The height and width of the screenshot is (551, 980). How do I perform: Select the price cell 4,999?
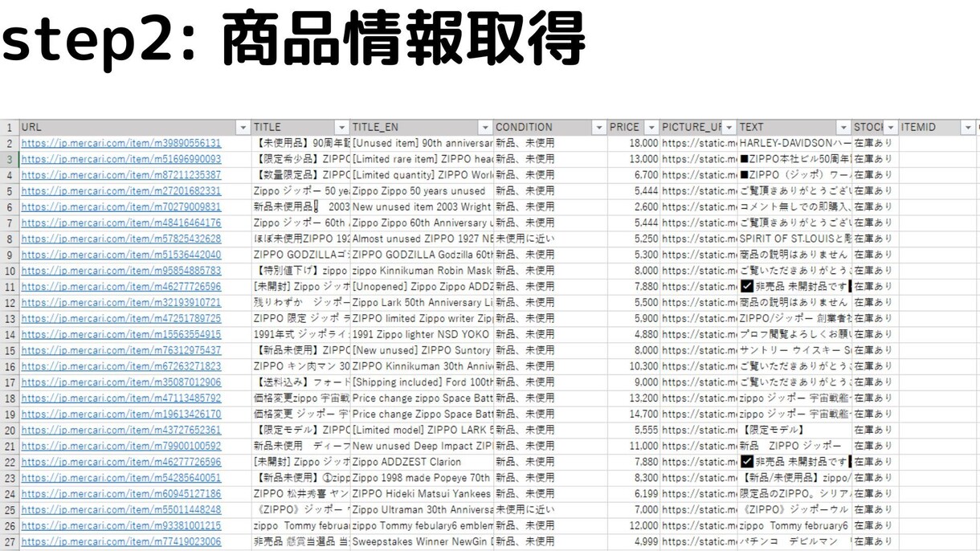pyautogui.click(x=634, y=541)
